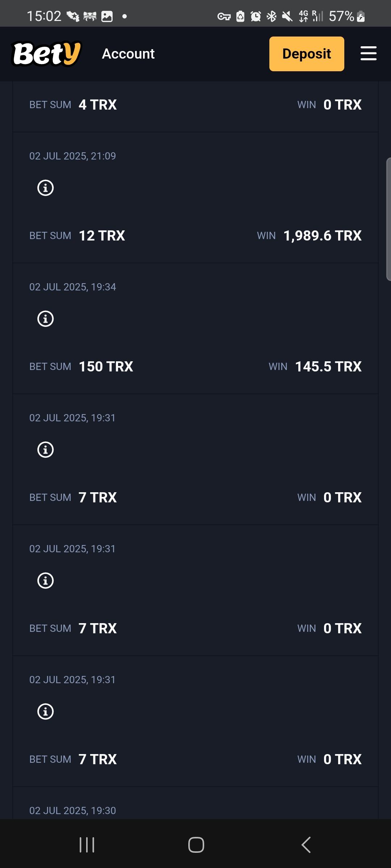Open info icon above 150 TRX bet
Image resolution: width=391 pixels, height=868 pixels.
[x=46, y=319]
